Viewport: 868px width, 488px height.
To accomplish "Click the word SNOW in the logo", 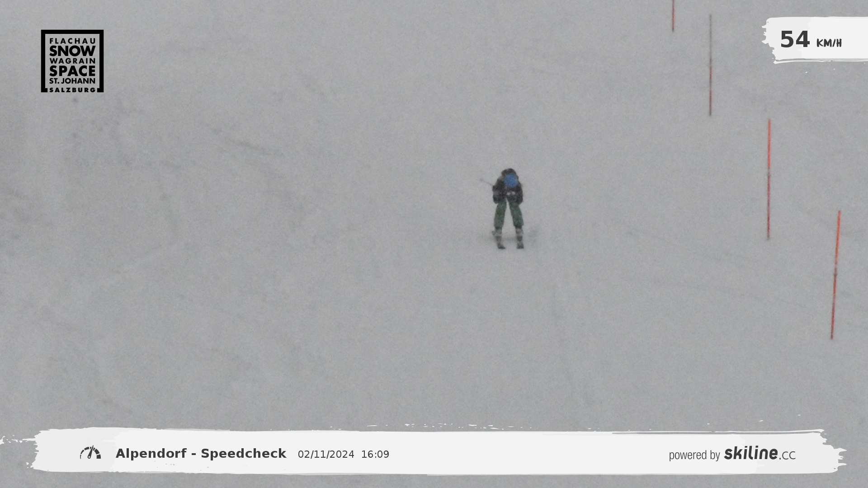I will (72, 51).
